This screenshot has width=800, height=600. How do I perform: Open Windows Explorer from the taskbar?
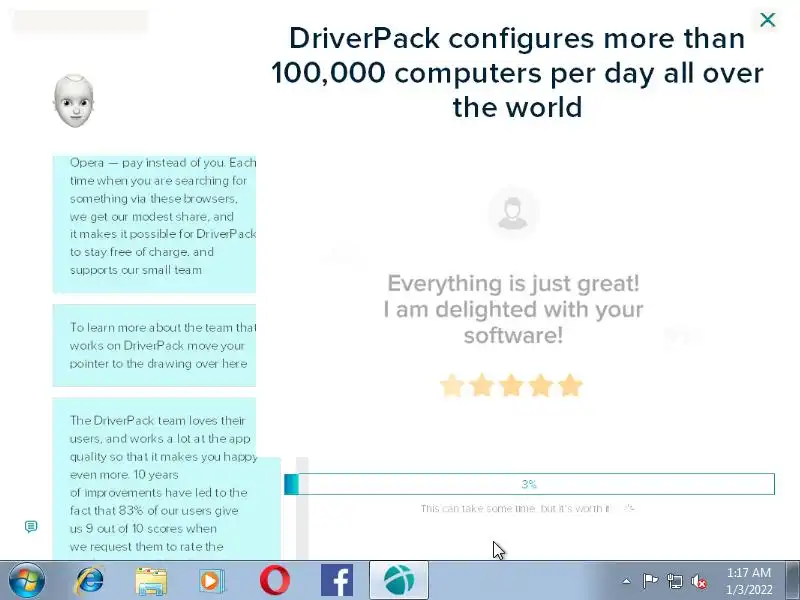coord(151,581)
